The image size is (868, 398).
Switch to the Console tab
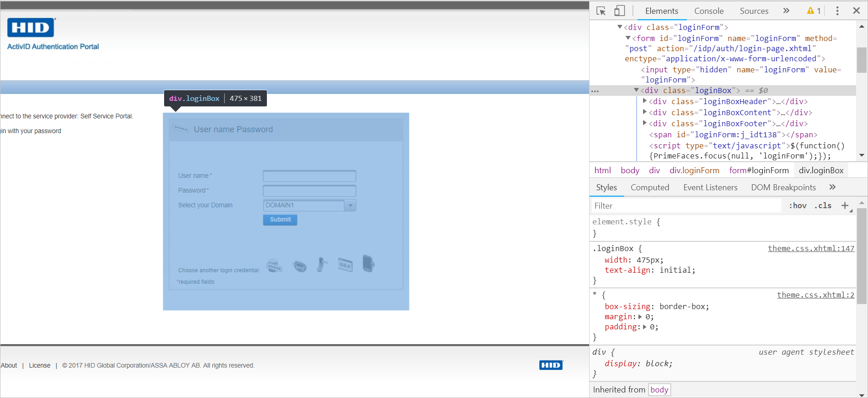tap(709, 11)
